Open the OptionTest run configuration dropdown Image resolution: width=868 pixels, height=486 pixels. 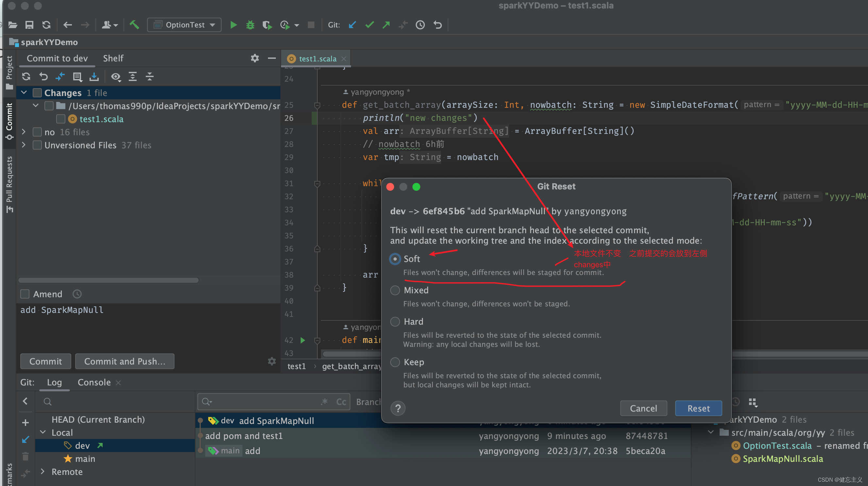click(x=185, y=25)
